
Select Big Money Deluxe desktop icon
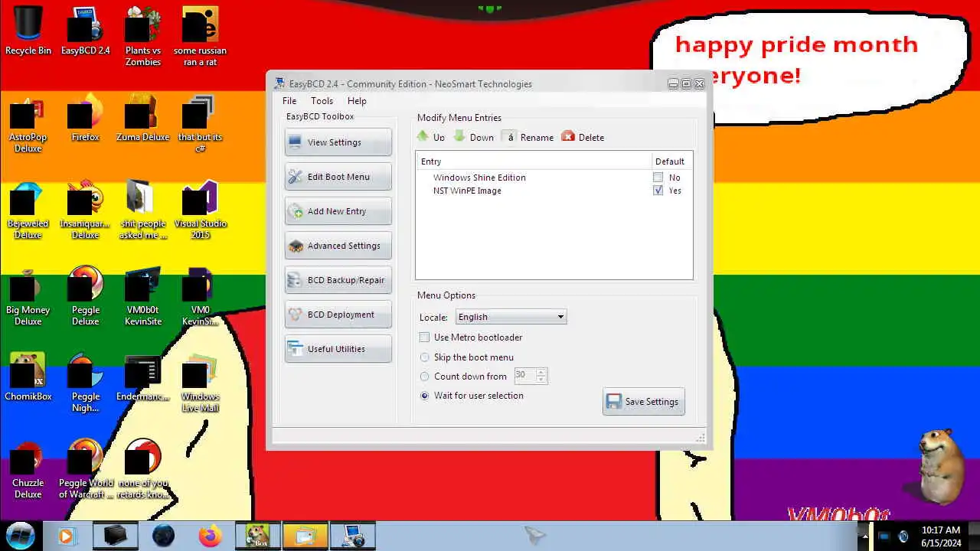point(28,295)
